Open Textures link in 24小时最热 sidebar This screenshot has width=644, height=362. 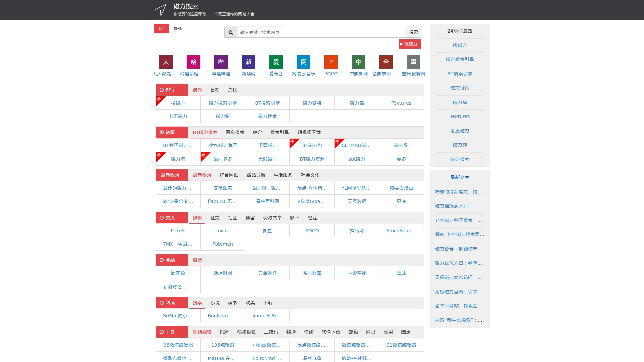coord(460,116)
